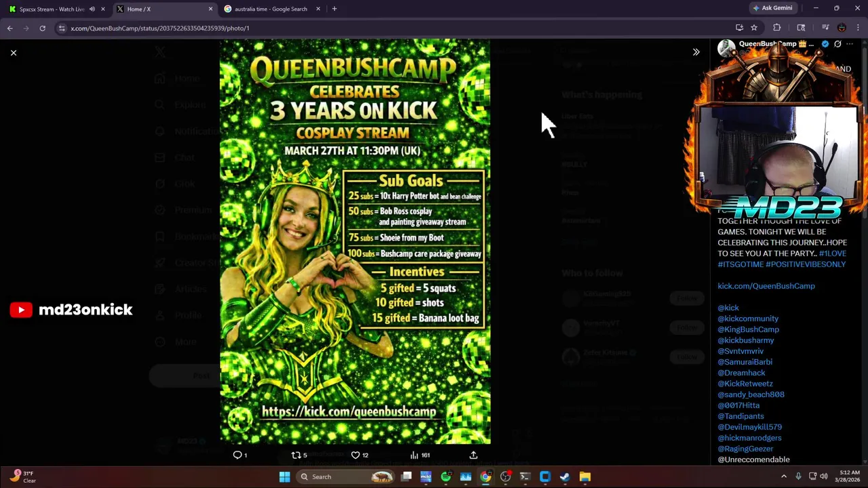The image size is (868, 488).
Task: Open Google Chrome taskbar icon
Action: [x=486, y=476]
